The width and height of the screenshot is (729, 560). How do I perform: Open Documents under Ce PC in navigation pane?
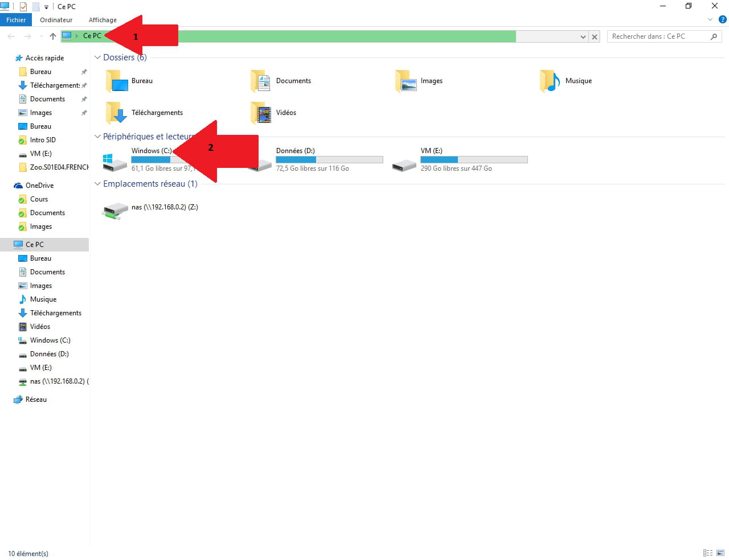47,272
